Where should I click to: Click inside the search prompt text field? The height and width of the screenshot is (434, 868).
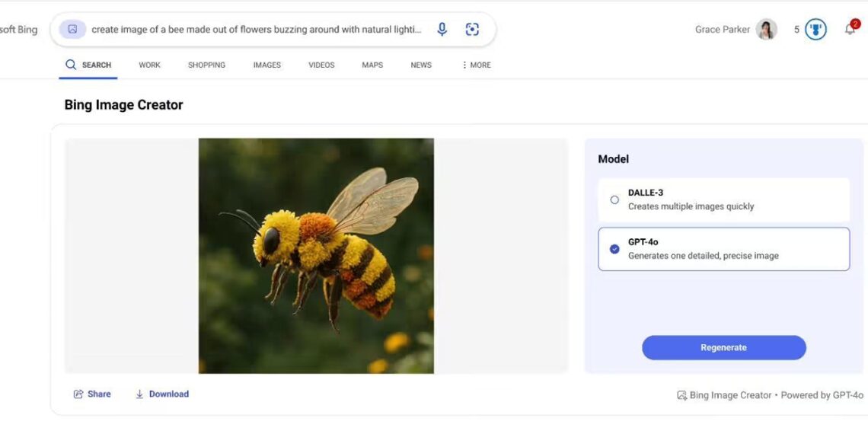coord(256,30)
